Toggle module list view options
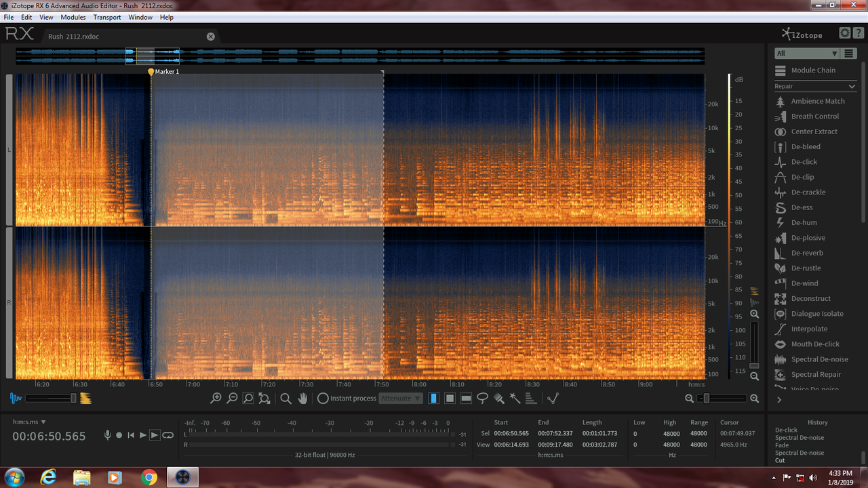 (x=849, y=54)
